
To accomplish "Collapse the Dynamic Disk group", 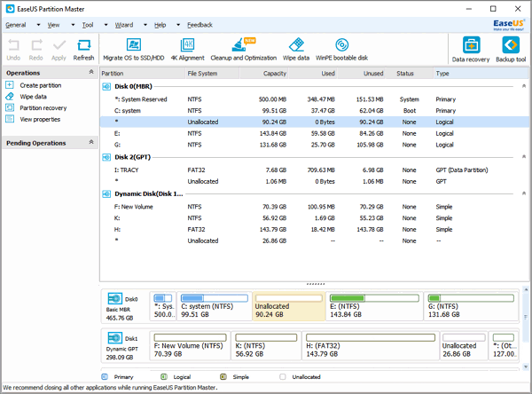I will coord(523,193).
